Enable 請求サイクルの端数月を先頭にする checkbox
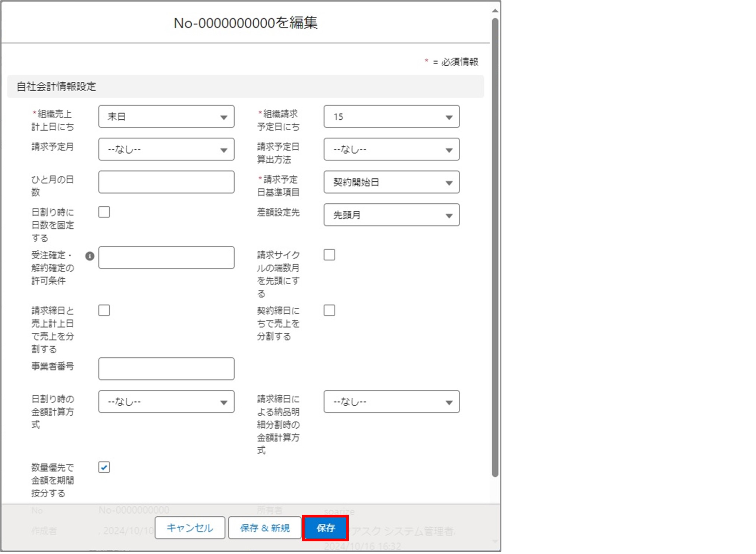756x554 pixels. (x=329, y=255)
